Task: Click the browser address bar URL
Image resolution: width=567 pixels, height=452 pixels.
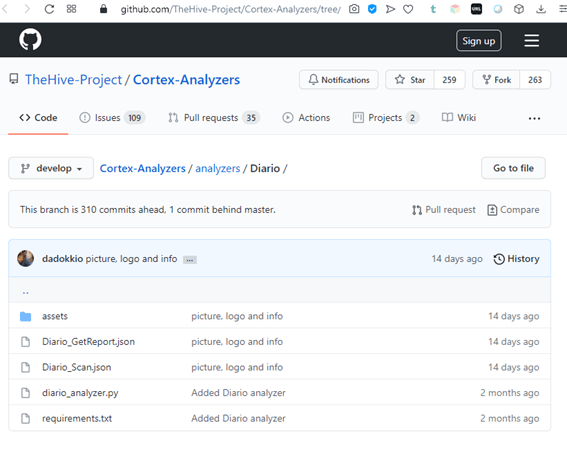Action: point(230,9)
